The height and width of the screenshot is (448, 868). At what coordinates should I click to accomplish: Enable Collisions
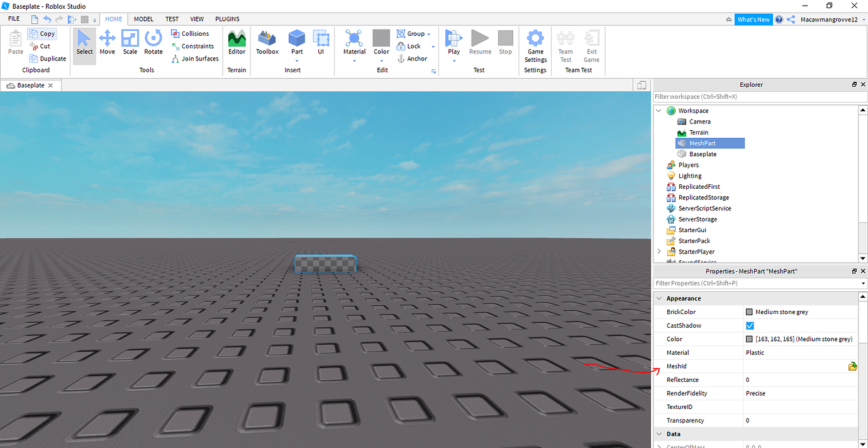(x=191, y=33)
